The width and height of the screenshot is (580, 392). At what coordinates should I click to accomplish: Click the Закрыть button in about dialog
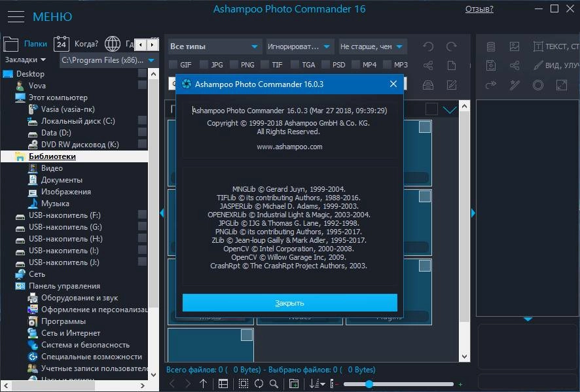[289, 303]
